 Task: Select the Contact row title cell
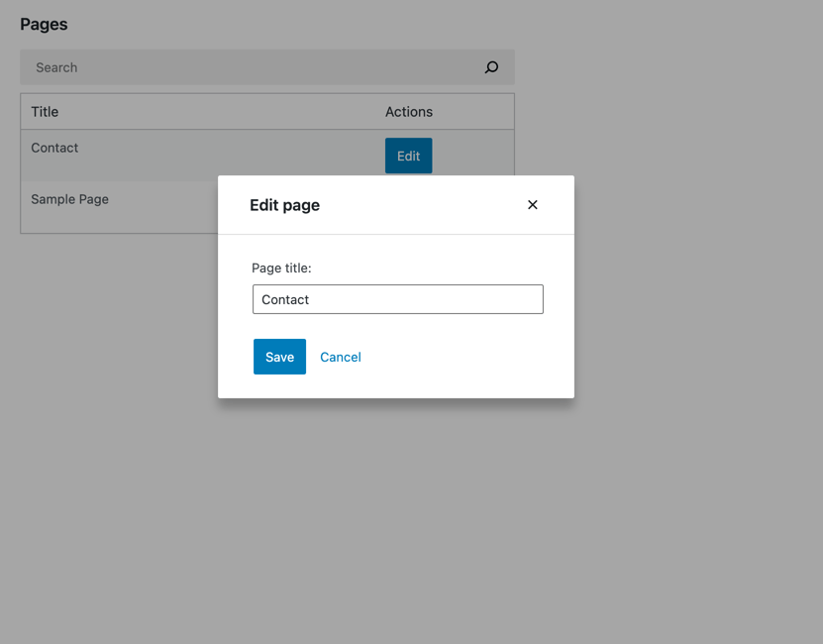54,148
